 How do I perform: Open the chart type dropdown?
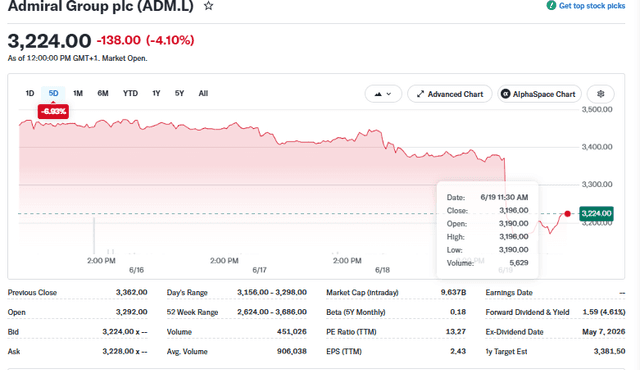[383, 94]
